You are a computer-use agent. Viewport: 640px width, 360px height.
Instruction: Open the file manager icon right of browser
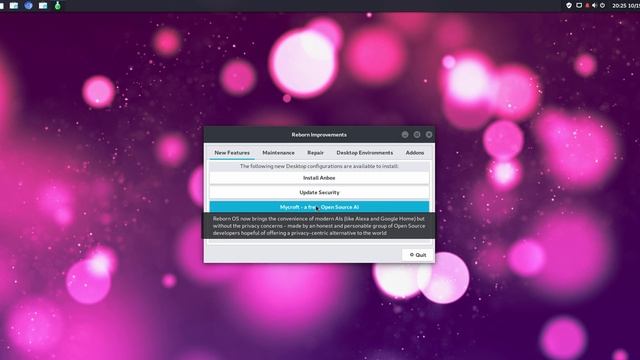43,5
